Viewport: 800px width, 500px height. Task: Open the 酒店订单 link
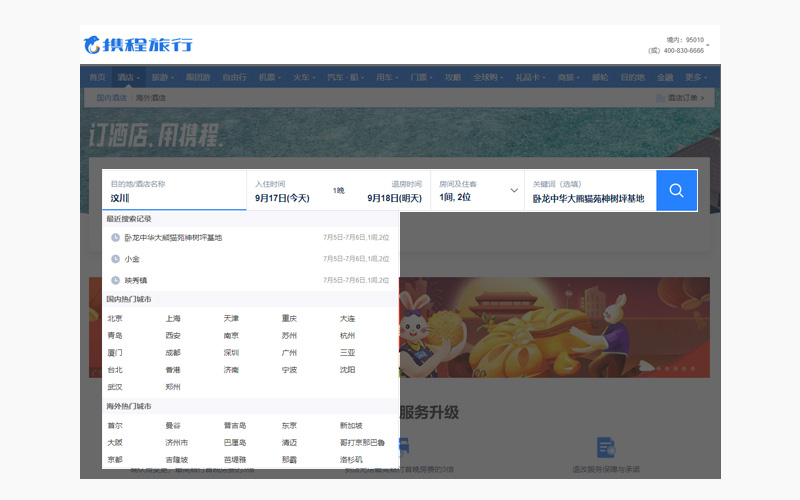coord(686,97)
